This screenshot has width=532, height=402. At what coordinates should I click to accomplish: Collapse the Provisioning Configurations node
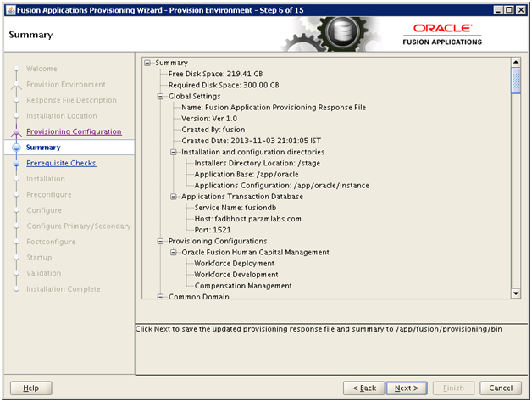160,241
